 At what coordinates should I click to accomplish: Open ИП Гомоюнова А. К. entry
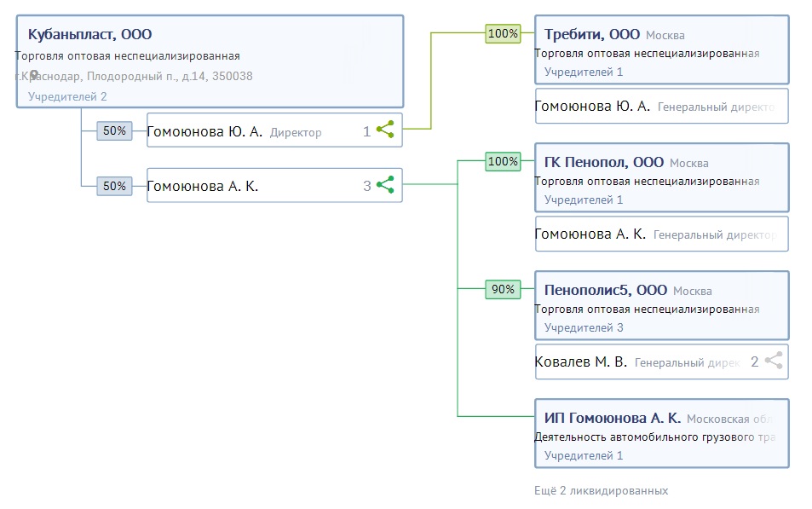612,418
